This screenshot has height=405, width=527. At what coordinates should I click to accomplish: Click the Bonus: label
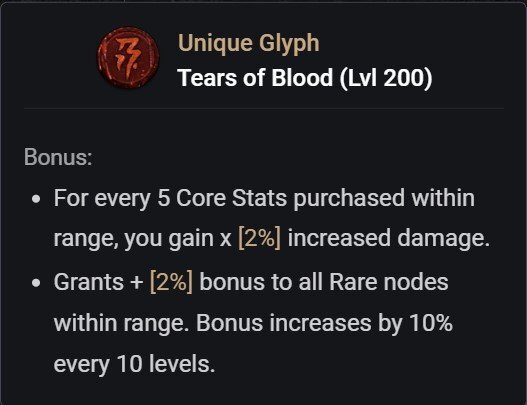[58, 157]
